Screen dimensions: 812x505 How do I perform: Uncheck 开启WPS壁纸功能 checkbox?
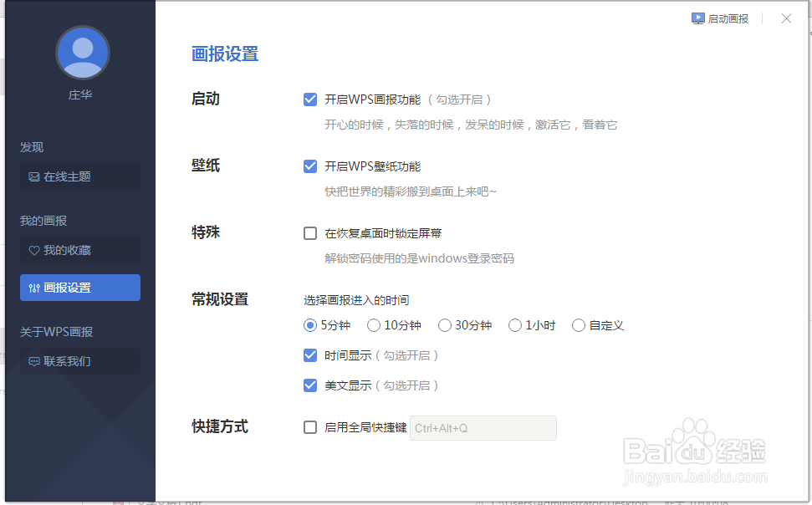[x=310, y=166]
